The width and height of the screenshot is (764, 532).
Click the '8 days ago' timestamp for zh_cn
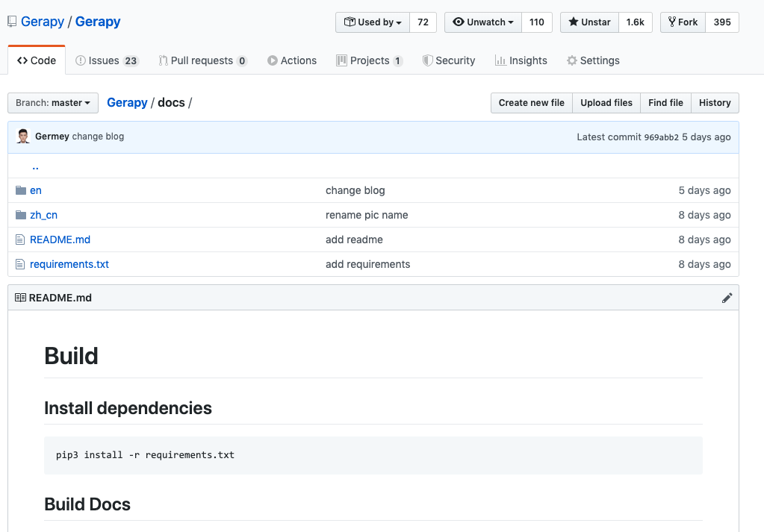pos(704,215)
